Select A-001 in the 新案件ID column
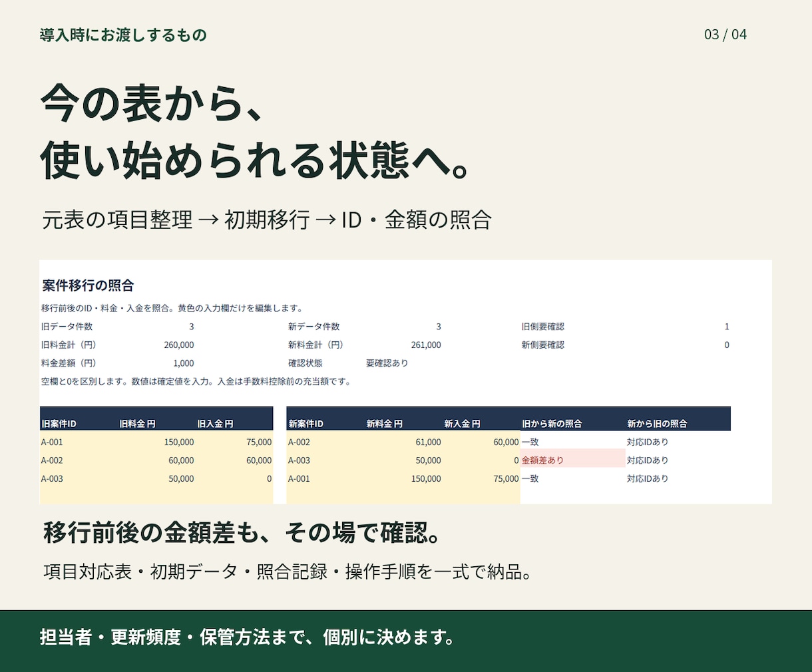812x672 pixels. pos(299,478)
